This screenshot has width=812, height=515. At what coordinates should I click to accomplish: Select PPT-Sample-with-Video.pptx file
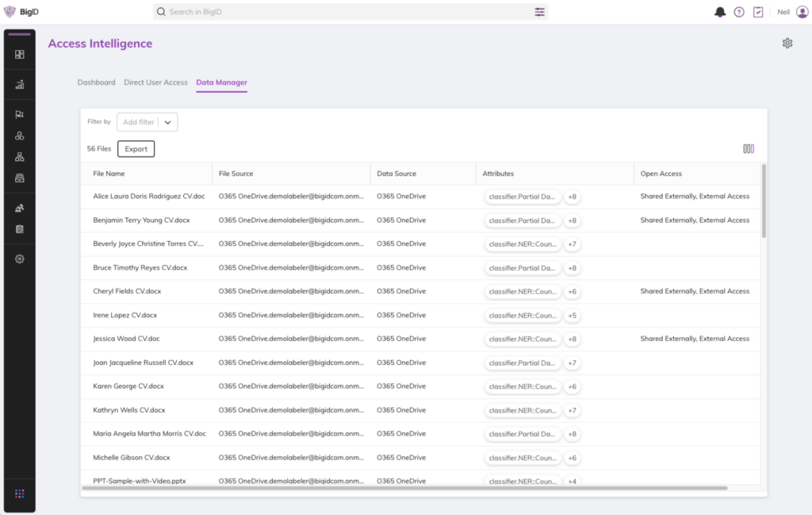click(x=140, y=482)
